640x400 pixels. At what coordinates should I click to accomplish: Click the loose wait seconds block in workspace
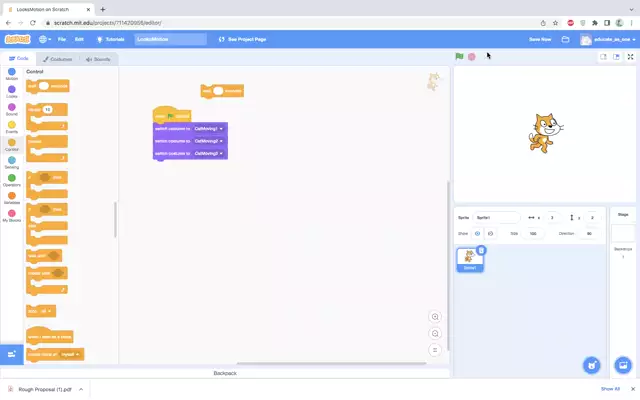[222, 91]
